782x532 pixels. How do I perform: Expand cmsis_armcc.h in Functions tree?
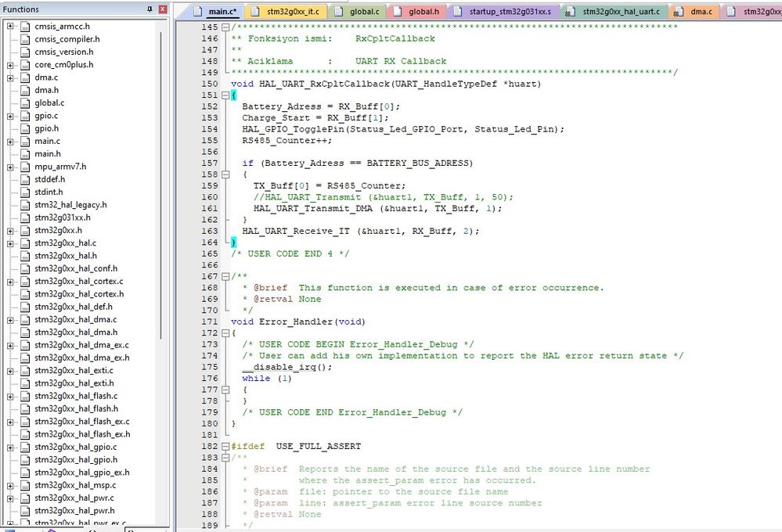pyautogui.click(x=10, y=27)
